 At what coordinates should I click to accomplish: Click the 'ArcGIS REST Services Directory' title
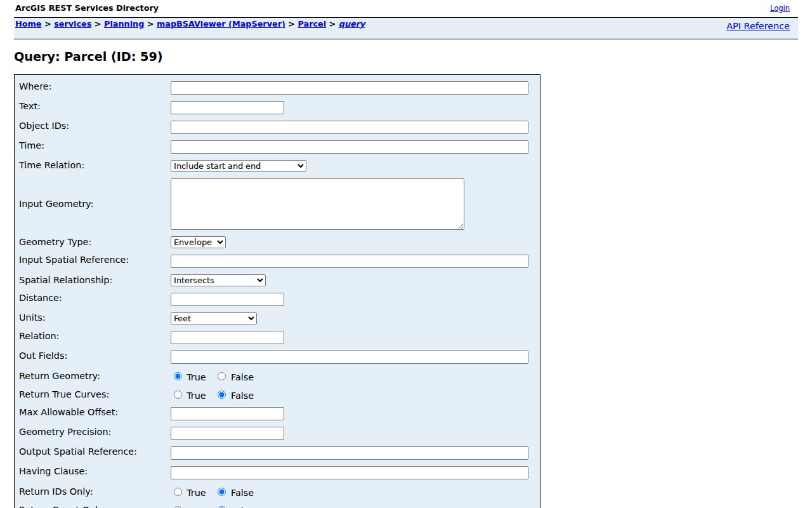[87, 8]
